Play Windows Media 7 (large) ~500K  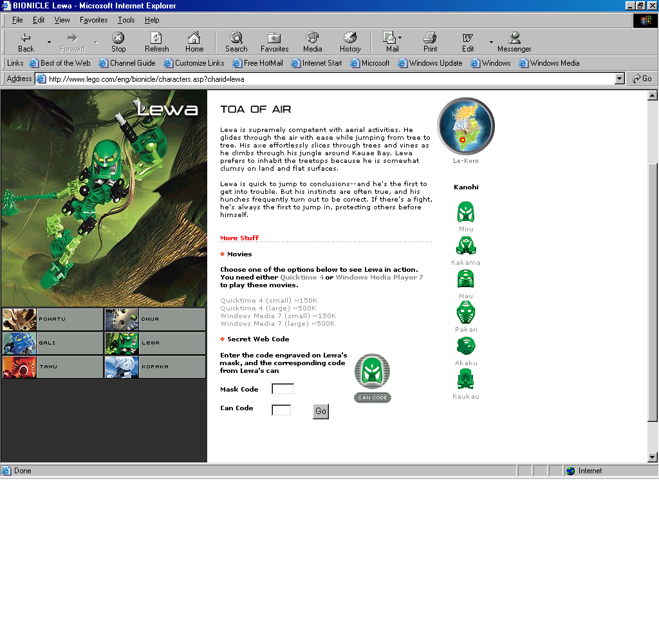point(277,323)
